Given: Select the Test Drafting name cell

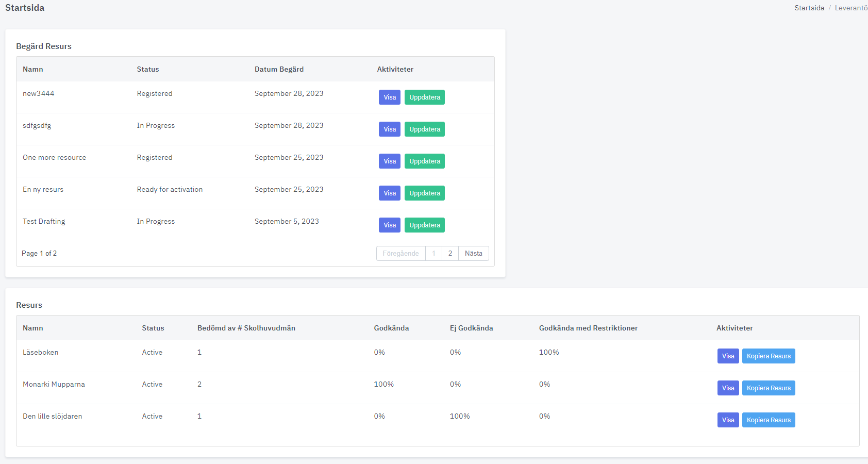Looking at the screenshot, I should tap(44, 222).
